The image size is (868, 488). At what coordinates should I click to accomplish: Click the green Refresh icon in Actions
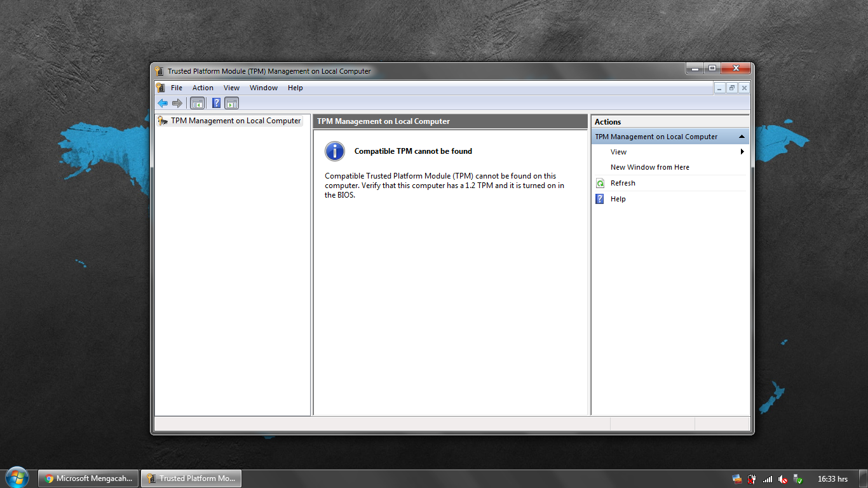[600, 183]
